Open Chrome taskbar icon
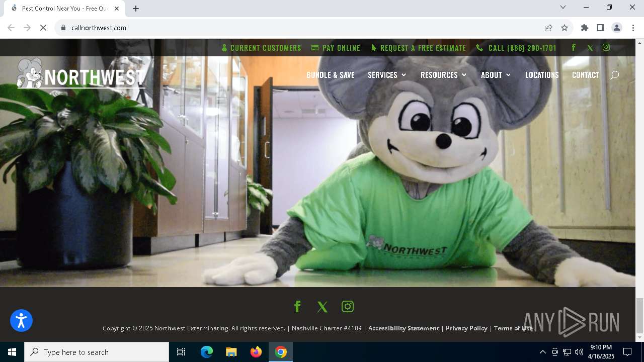Viewport: 644px width, 362px height. pyautogui.click(x=281, y=352)
